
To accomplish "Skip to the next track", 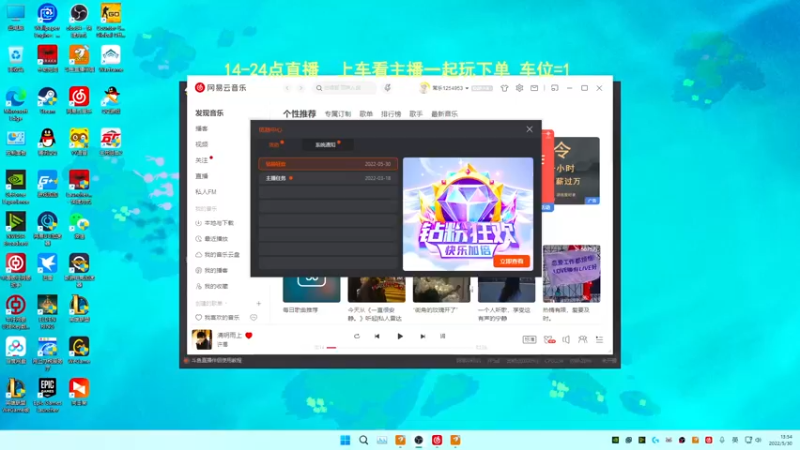I will (422, 336).
